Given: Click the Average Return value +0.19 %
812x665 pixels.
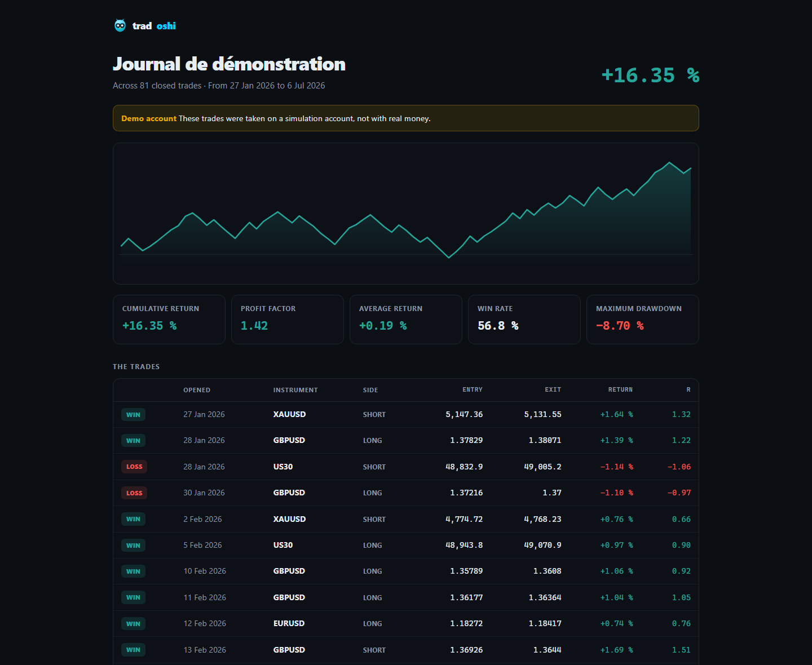Looking at the screenshot, I should tap(383, 326).
